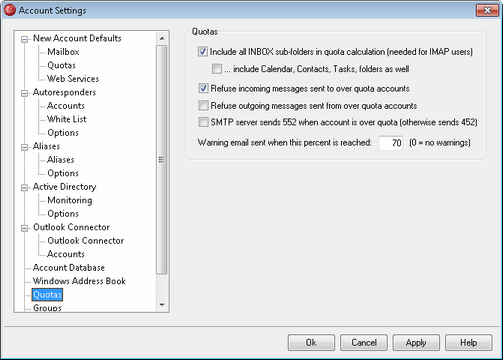Image resolution: width=503 pixels, height=360 pixels.
Task: Click the tree scrollbar up arrow
Action: click(x=162, y=38)
